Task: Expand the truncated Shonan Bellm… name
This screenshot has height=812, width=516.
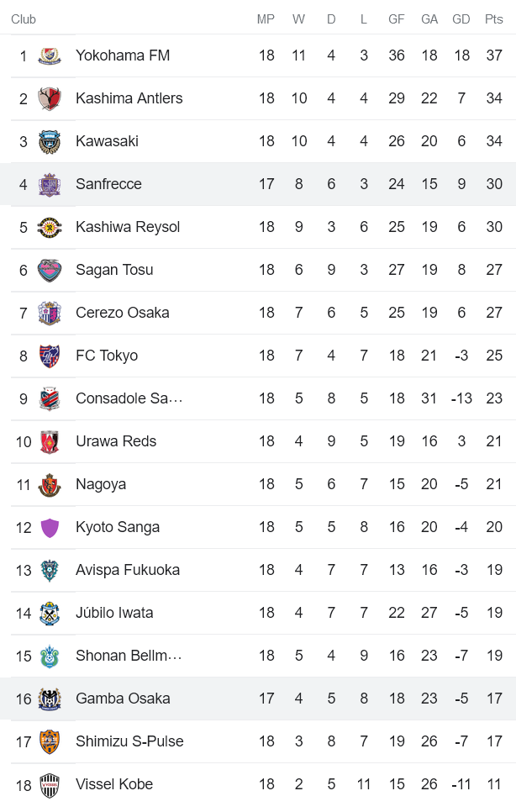Action: pyautogui.click(x=129, y=655)
